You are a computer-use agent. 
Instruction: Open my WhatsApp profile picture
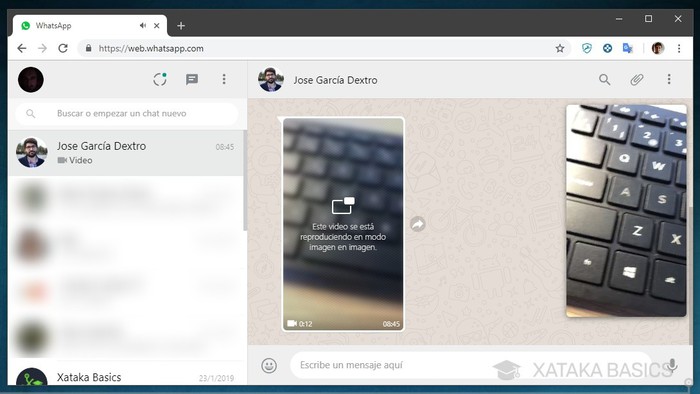click(31, 79)
